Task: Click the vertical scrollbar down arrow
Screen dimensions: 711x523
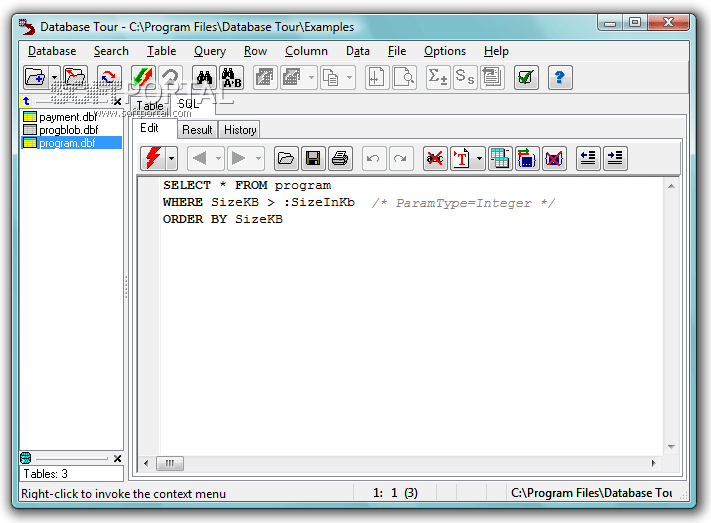Action: pyautogui.click(x=672, y=447)
